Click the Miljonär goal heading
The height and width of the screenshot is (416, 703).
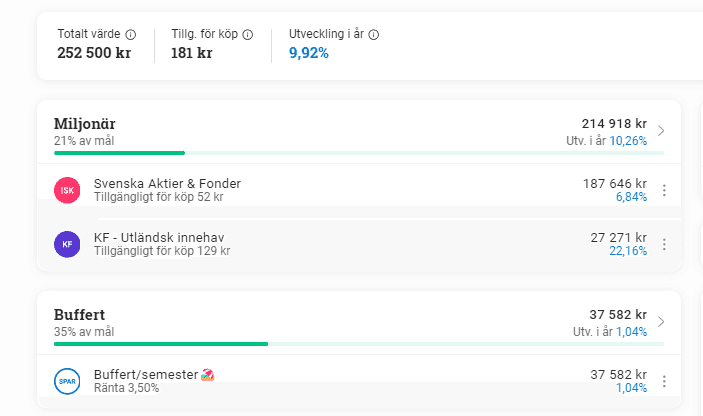click(85, 123)
